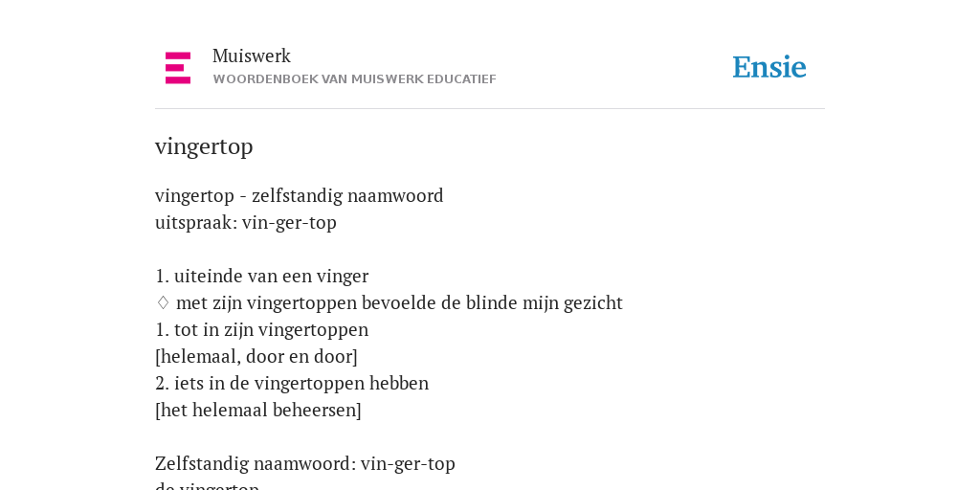Click the Muiswerk title text
Viewport: 980px width, 490px height.
(x=252, y=56)
